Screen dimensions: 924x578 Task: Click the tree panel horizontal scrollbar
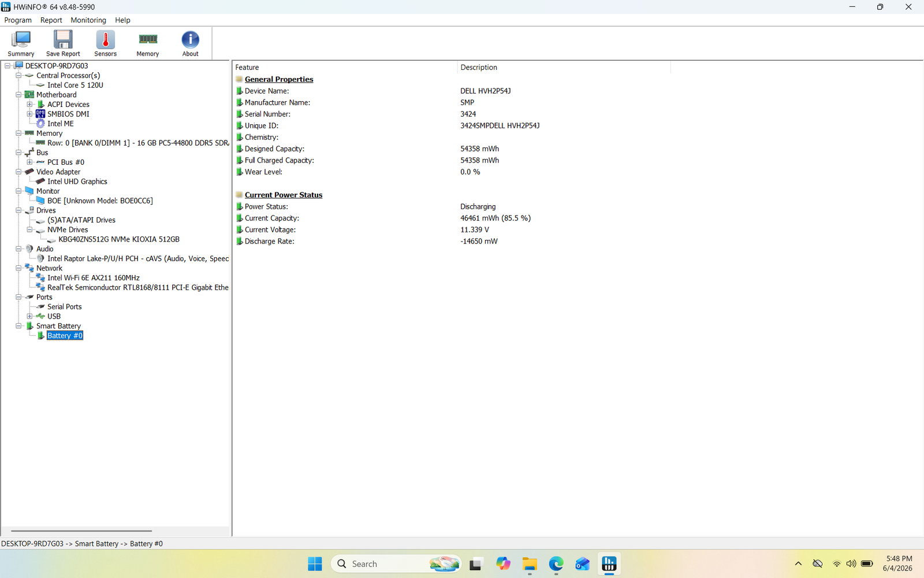(x=81, y=531)
